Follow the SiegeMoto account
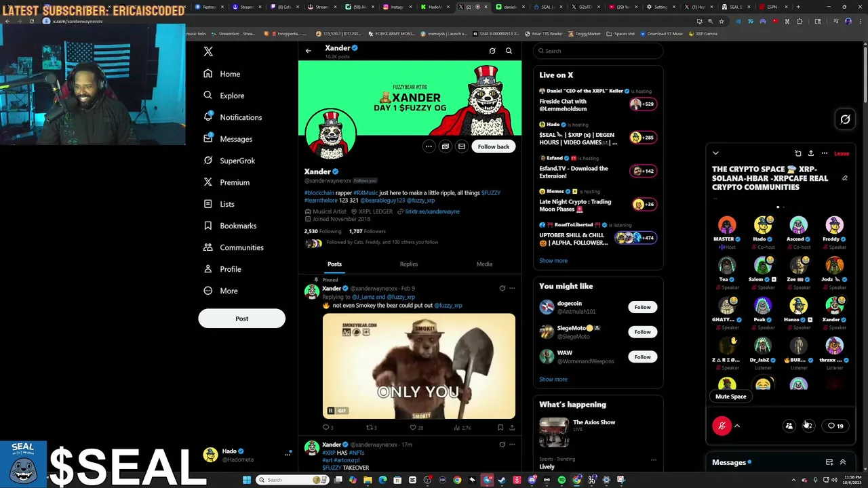Image resolution: width=868 pixels, height=488 pixels. 642,331
